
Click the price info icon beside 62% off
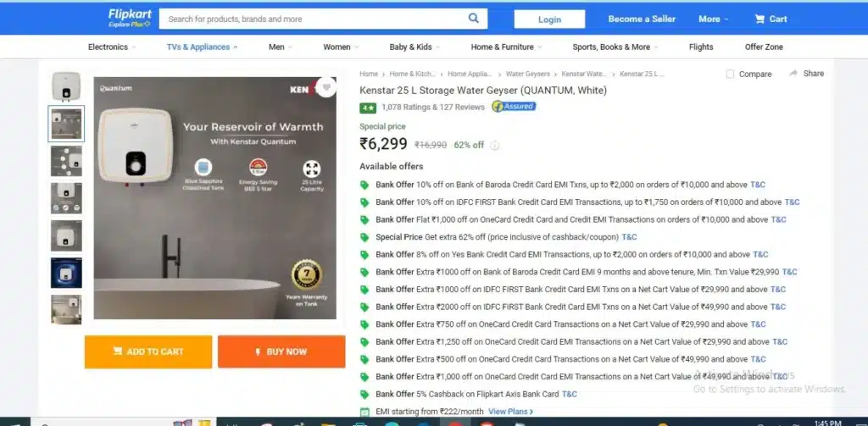[x=495, y=146]
